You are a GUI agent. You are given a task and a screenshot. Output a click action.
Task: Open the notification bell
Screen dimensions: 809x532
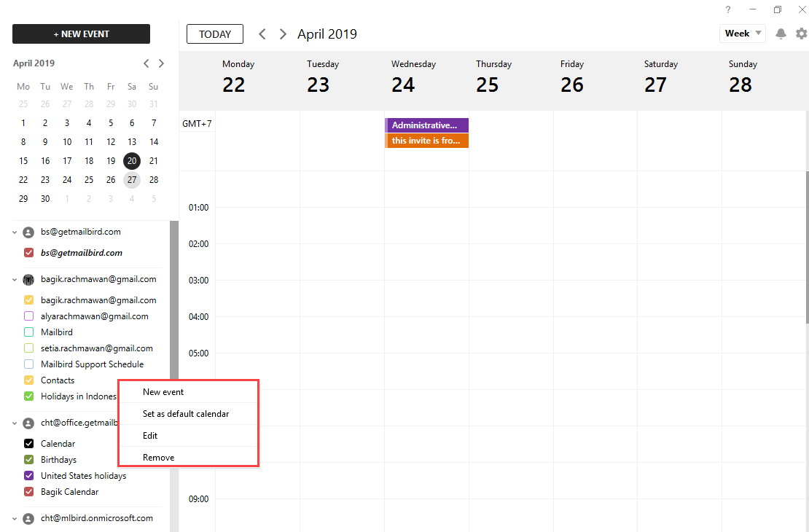click(x=780, y=34)
